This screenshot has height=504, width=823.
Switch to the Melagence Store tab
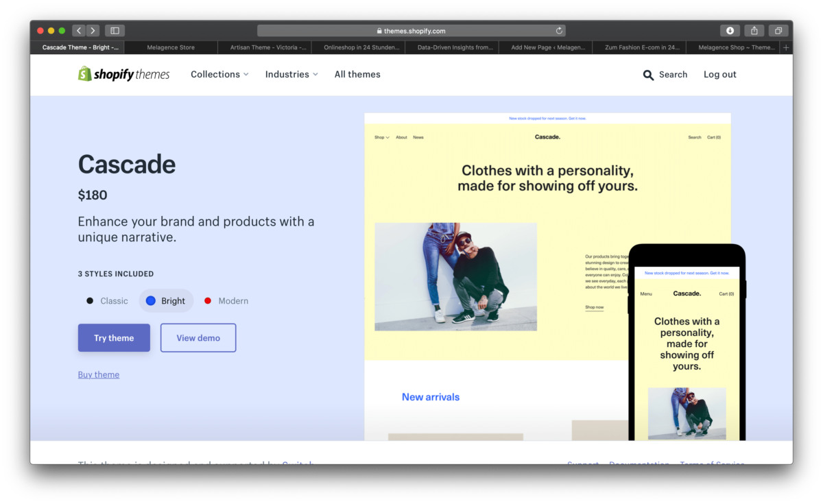(171, 48)
